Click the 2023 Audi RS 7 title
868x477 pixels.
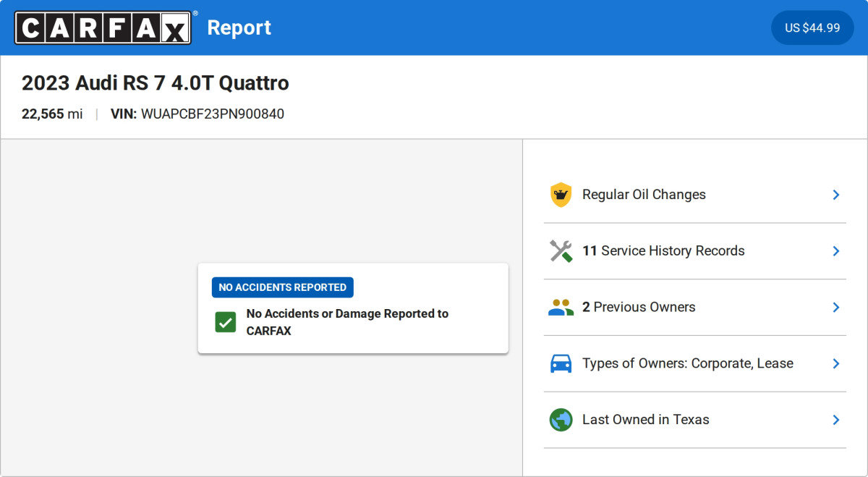[x=156, y=83]
